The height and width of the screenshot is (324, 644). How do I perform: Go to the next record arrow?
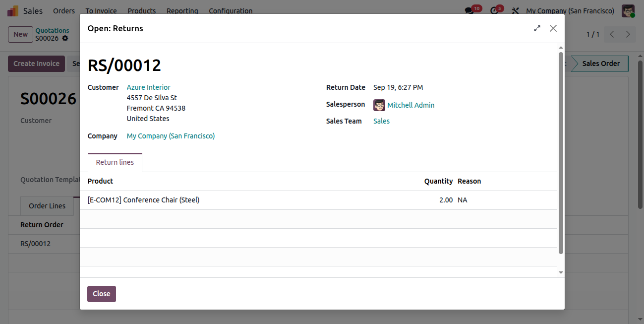click(628, 34)
